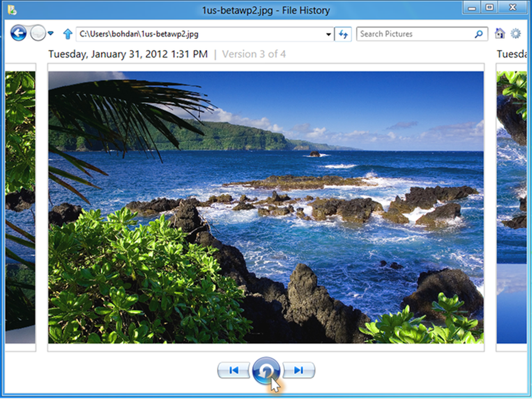Click the Back navigation arrow button
This screenshot has width=532, height=405.
[18, 34]
